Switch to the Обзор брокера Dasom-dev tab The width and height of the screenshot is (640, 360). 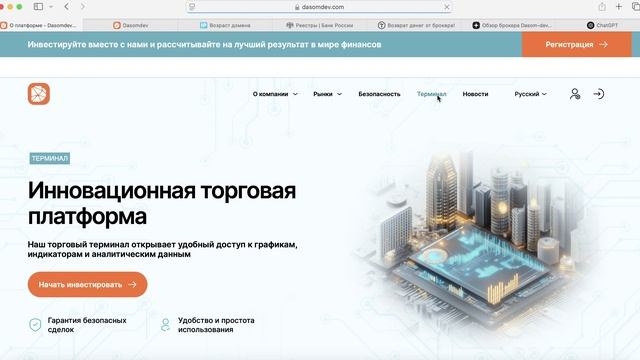tap(512, 25)
